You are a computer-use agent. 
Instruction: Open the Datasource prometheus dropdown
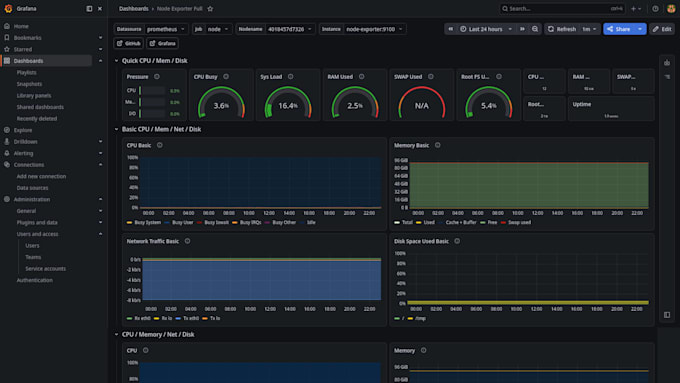coord(166,29)
